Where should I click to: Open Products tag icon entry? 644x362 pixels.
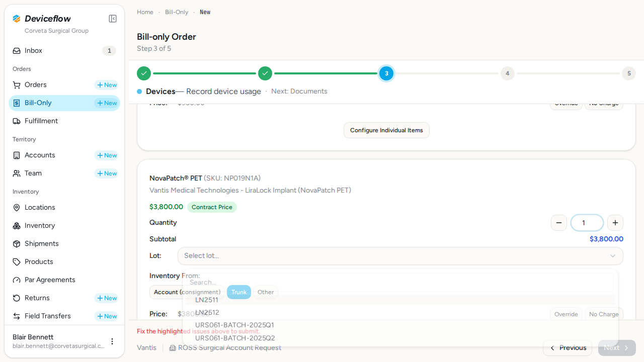click(x=64, y=262)
